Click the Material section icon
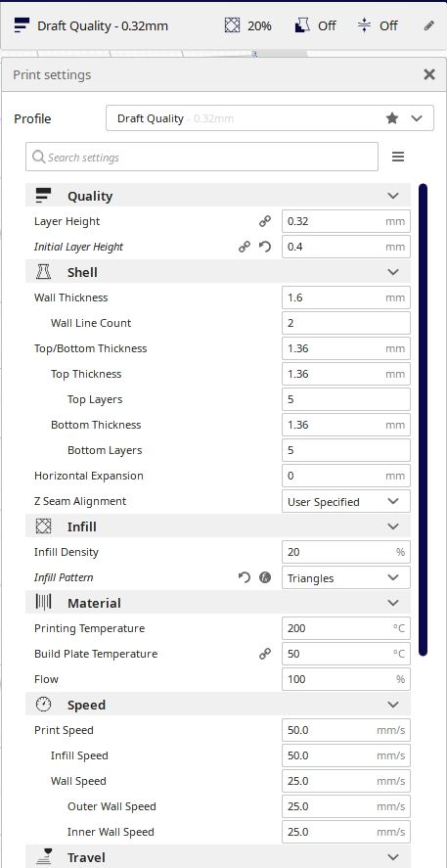 43,603
